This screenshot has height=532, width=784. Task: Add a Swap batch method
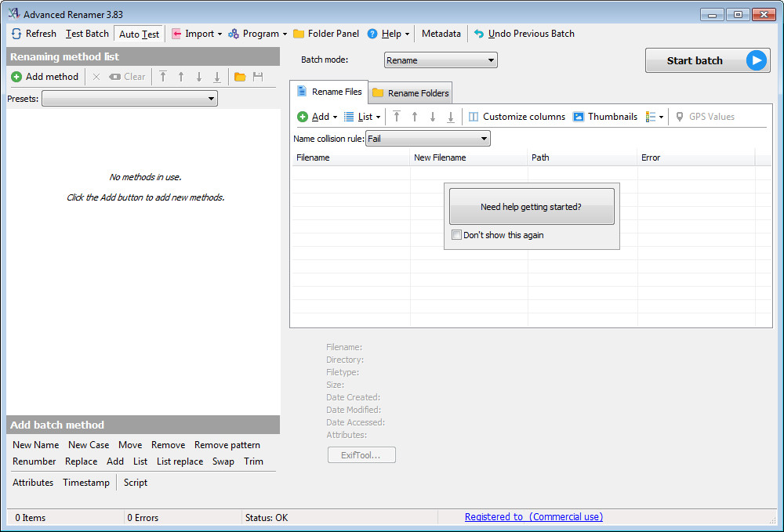(223, 461)
